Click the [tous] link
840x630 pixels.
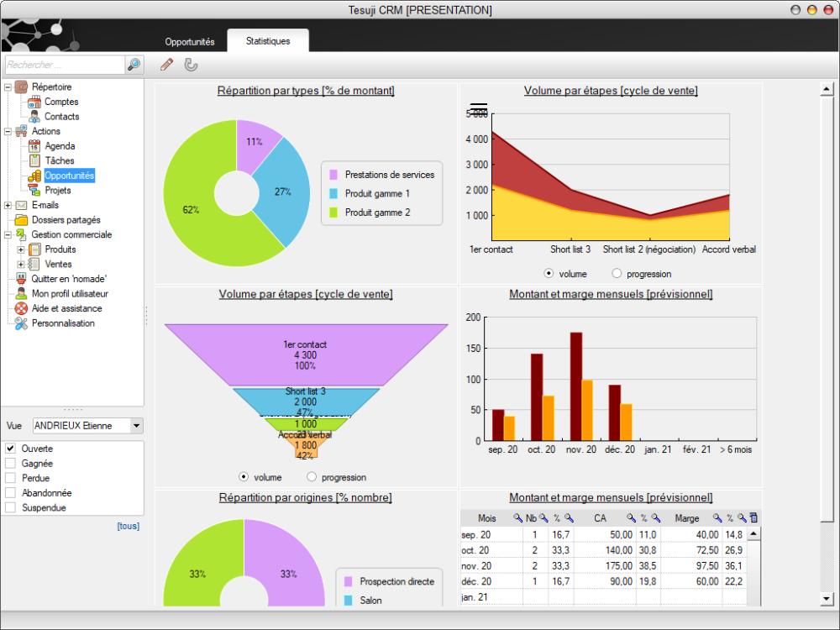point(128,527)
